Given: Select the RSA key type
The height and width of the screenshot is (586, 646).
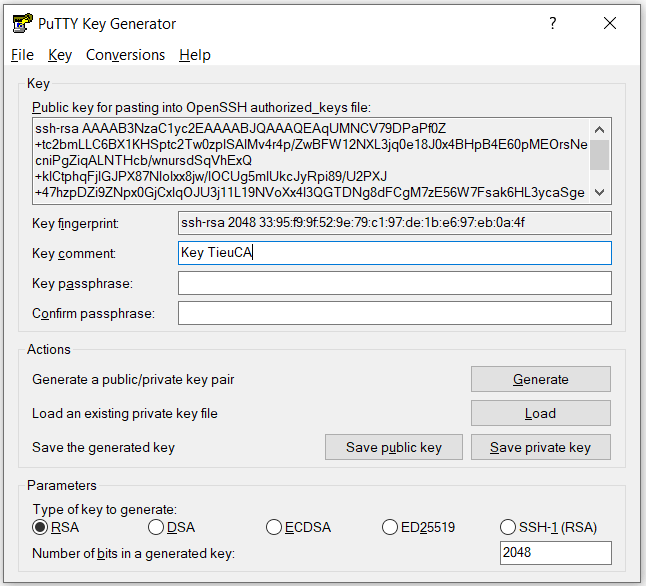Looking at the screenshot, I should coord(56,527).
